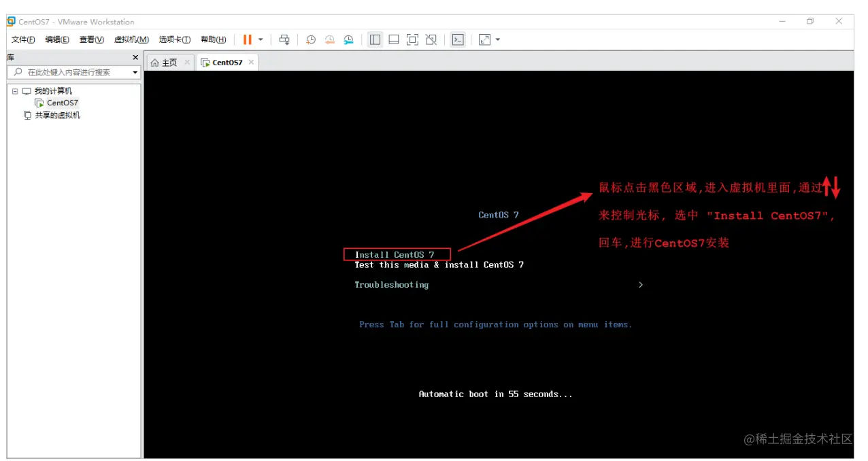The height and width of the screenshot is (461, 868).
Task: Click the stretch guest display icon
Action: [484, 39]
